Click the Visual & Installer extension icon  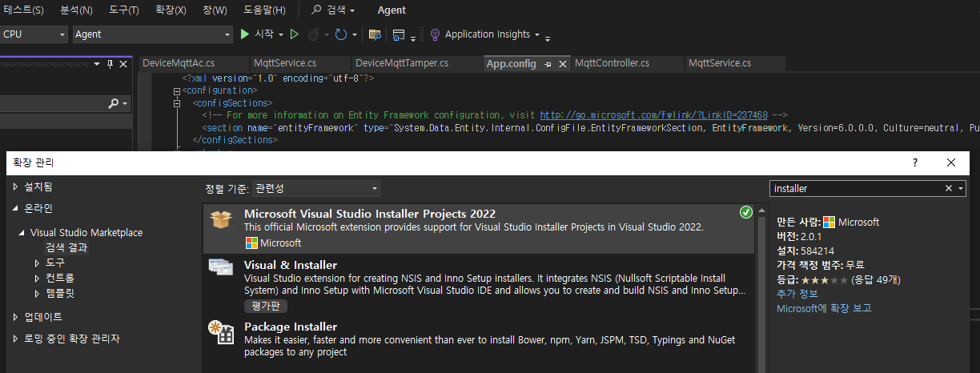[x=221, y=267]
